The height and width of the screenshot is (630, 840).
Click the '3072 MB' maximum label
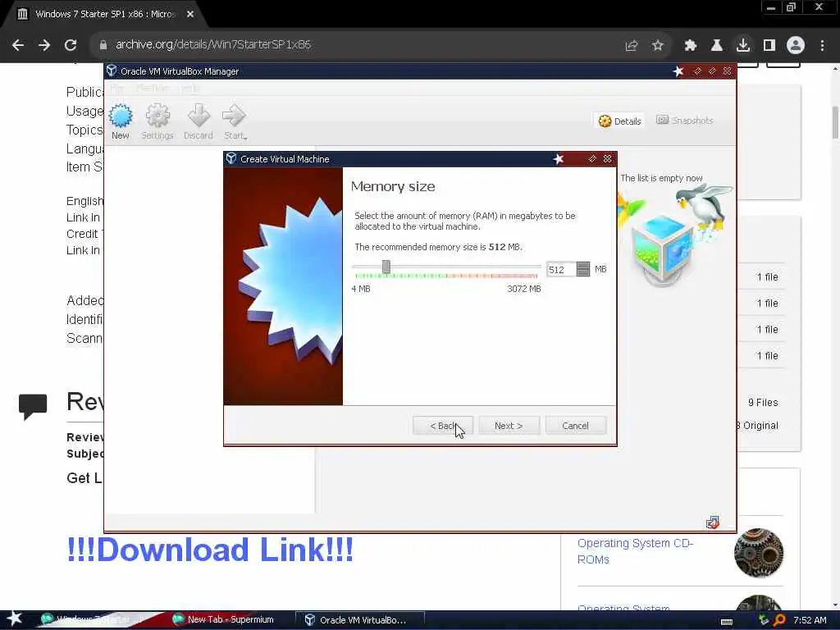[x=524, y=289]
